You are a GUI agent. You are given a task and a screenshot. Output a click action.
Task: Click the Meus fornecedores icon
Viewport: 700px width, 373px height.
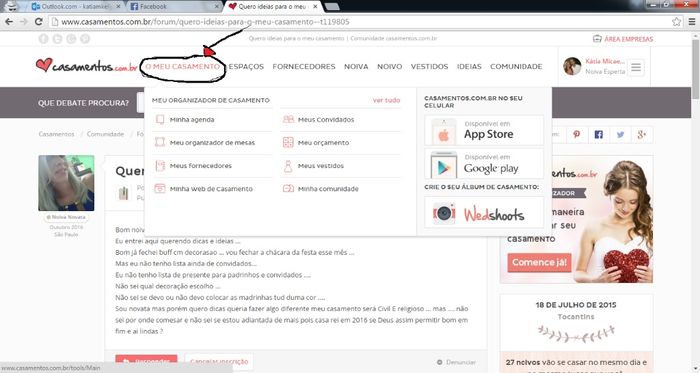(160, 166)
